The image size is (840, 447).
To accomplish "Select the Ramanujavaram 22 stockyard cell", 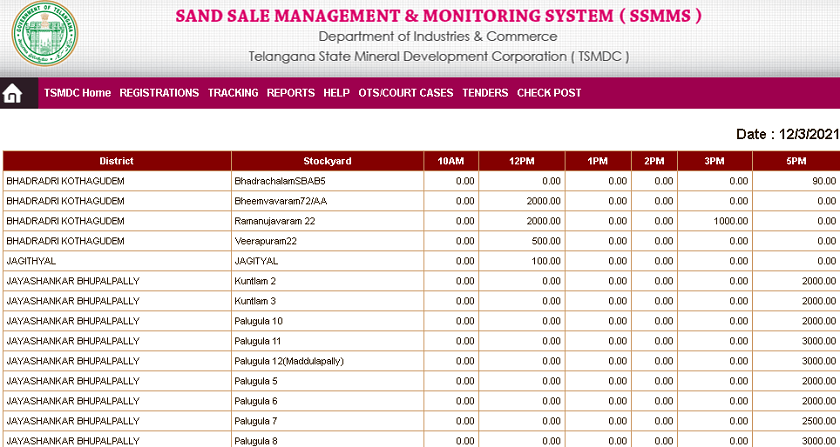I will click(x=327, y=221).
